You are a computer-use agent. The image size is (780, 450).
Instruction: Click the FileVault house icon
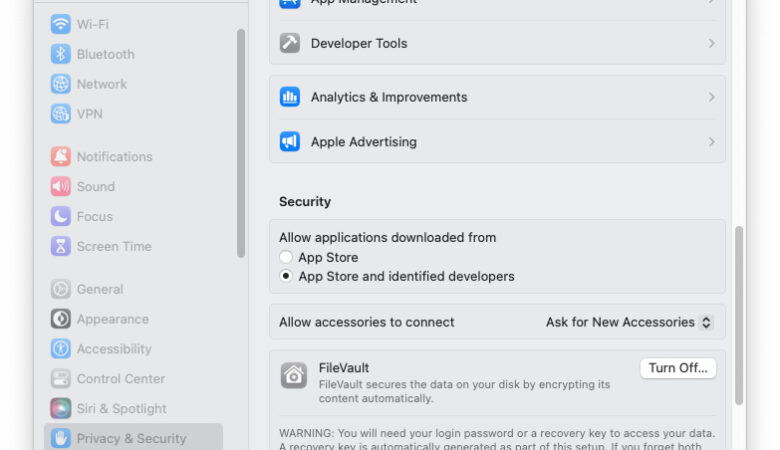point(293,375)
